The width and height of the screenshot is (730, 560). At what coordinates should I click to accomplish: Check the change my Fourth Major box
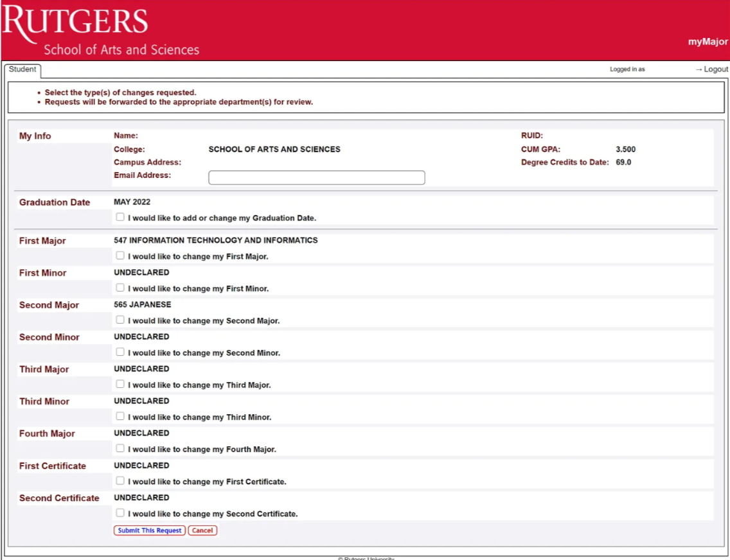tap(120, 448)
